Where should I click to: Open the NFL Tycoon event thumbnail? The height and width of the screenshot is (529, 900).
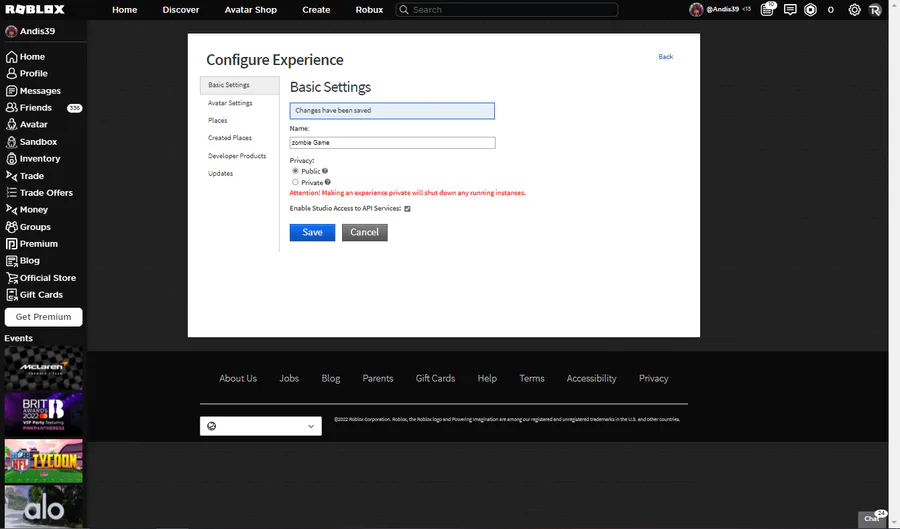(x=44, y=461)
